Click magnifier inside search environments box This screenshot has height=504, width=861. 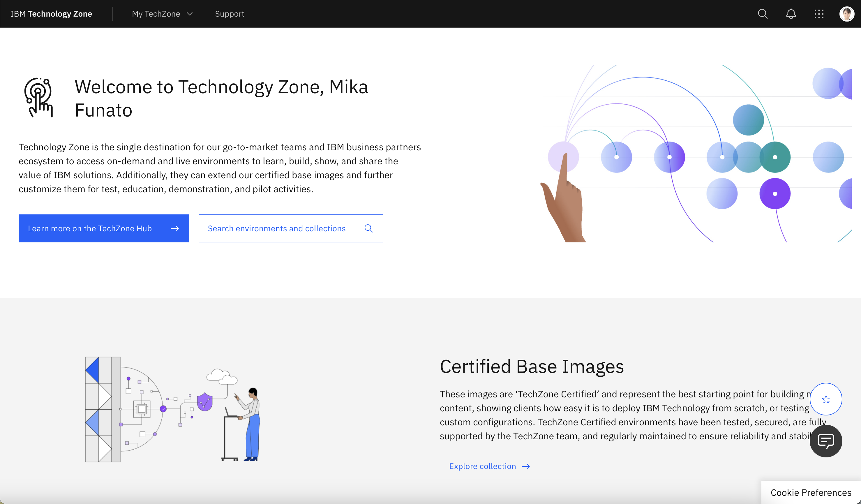368,228
